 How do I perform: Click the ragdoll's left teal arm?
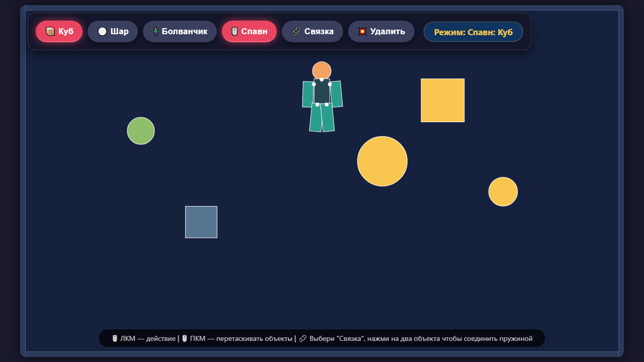(308, 94)
